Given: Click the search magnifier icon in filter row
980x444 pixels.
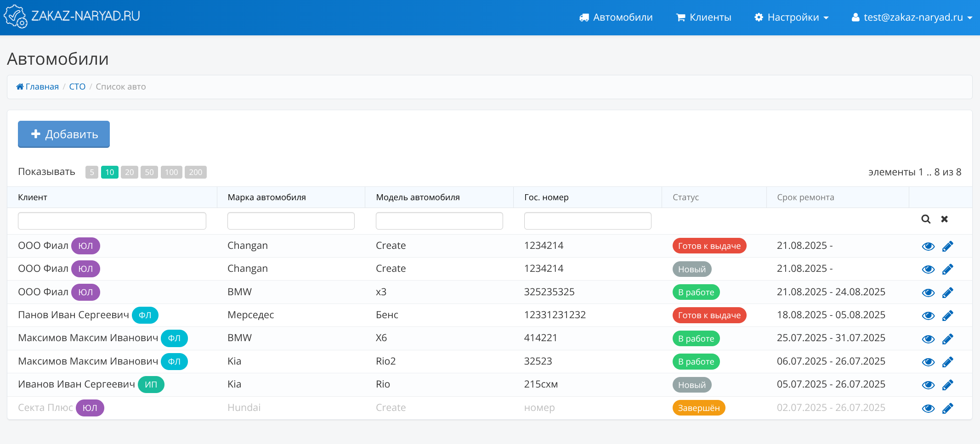Looking at the screenshot, I should 925,219.
